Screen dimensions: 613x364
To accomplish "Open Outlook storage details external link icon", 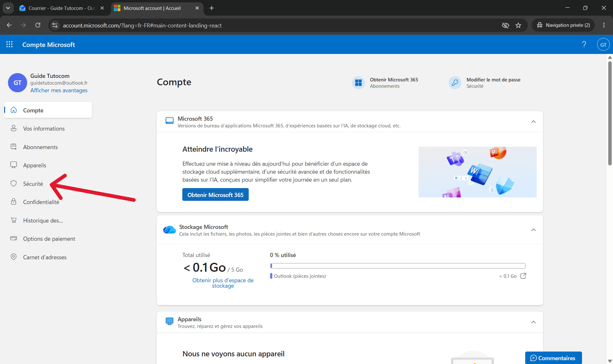I will point(523,276).
